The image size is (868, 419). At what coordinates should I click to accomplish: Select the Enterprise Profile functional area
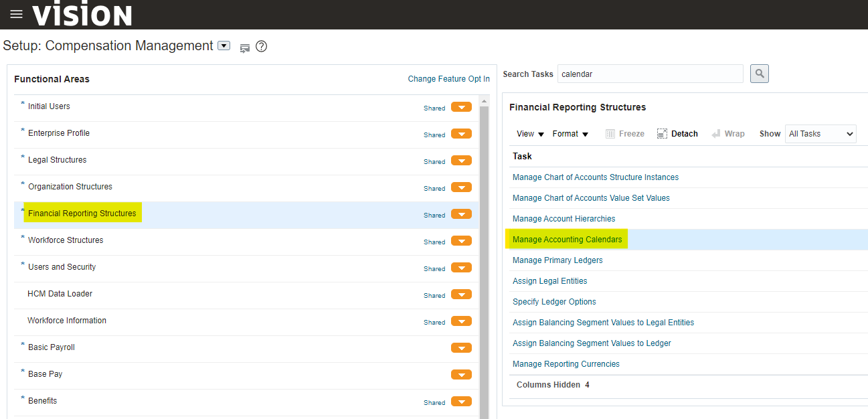pos(59,133)
